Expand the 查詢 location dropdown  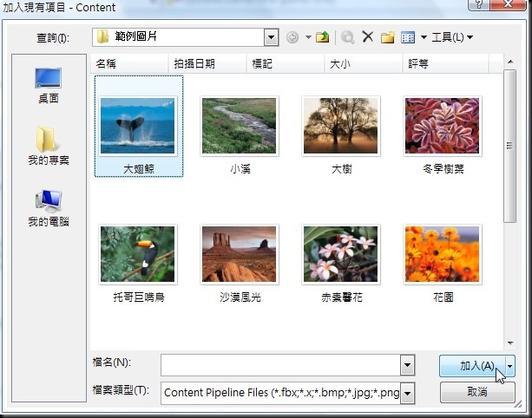271,37
